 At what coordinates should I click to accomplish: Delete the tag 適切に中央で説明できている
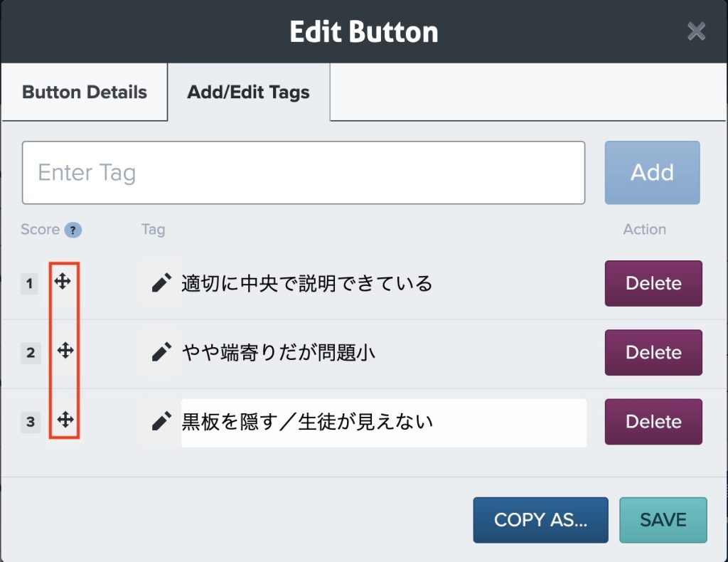click(x=653, y=283)
